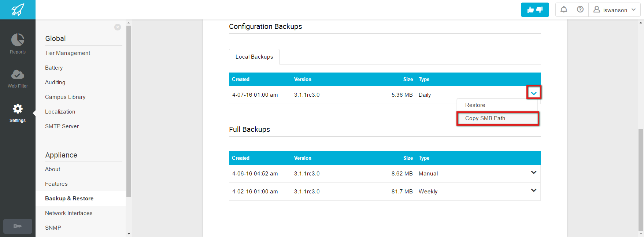Click the Weekly type cell

(428, 192)
